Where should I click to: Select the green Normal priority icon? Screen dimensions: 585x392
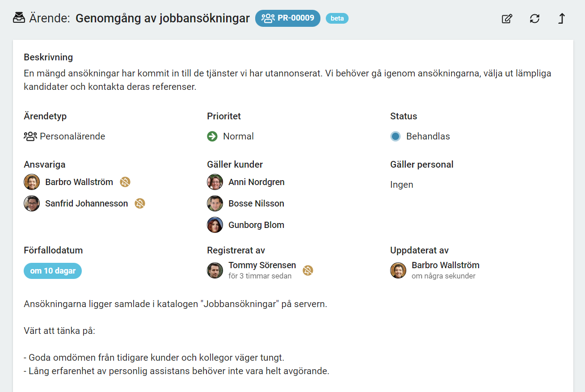pos(211,136)
